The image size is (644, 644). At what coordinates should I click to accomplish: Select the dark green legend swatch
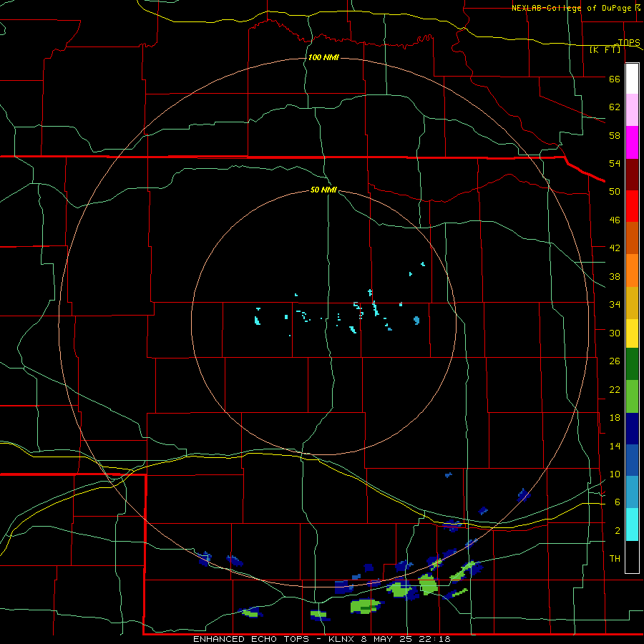tap(632, 364)
